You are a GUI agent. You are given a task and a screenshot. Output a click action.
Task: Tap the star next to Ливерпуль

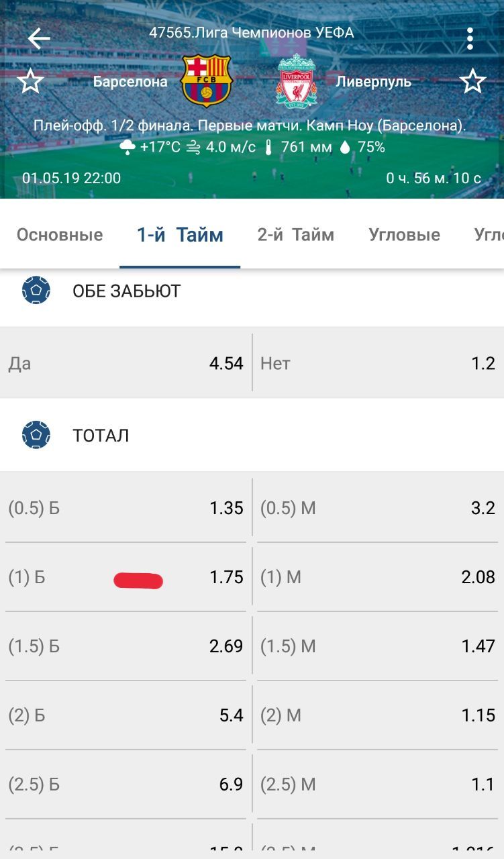click(472, 82)
